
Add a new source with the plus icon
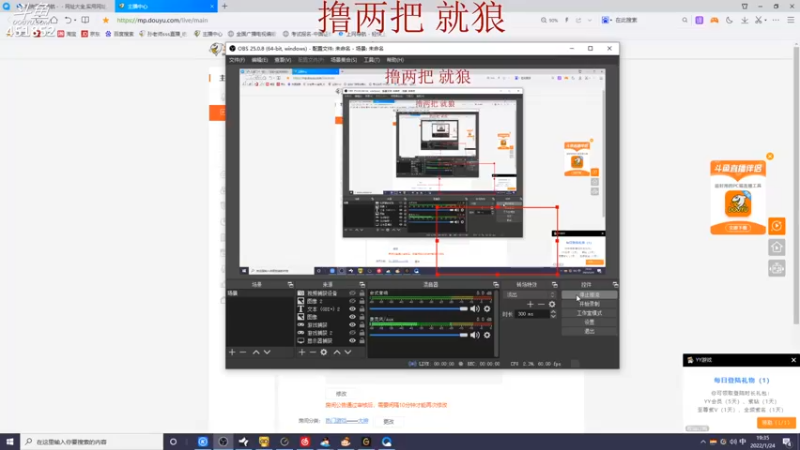pos(302,352)
